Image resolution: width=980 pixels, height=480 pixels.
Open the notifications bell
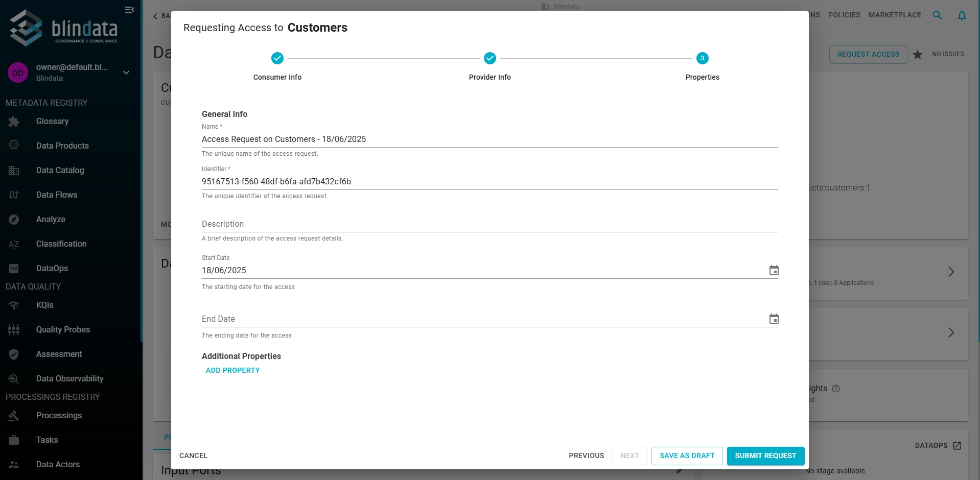pos(962,15)
